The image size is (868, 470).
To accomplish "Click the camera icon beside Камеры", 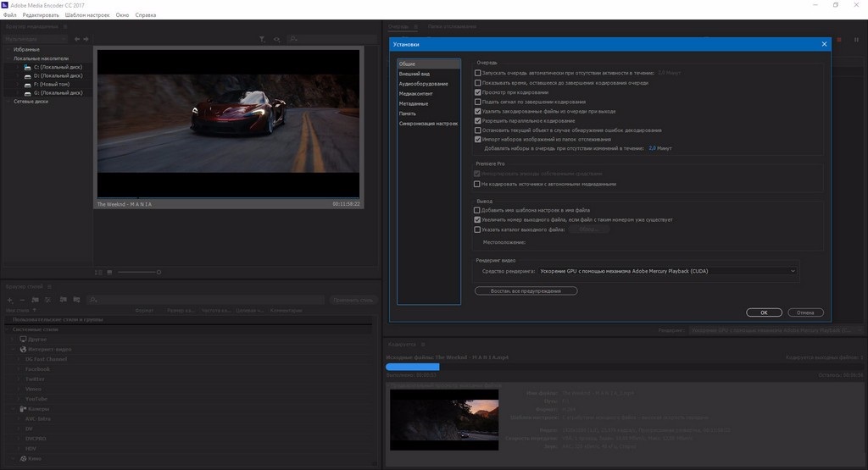I will (23, 409).
